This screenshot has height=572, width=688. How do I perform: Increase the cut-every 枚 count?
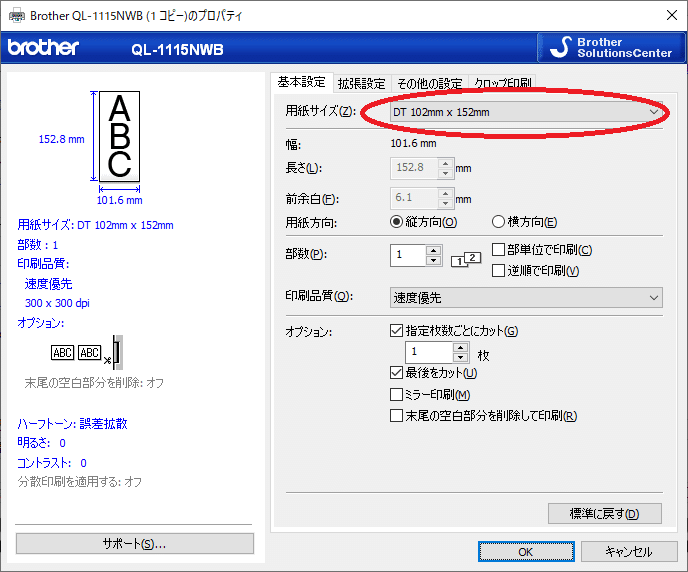coord(460,347)
